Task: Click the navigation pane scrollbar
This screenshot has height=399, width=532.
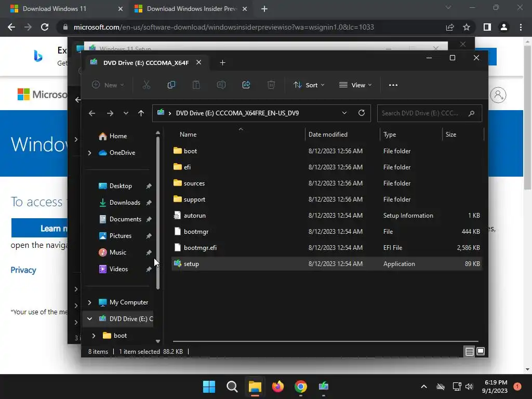Action: [158, 212]
